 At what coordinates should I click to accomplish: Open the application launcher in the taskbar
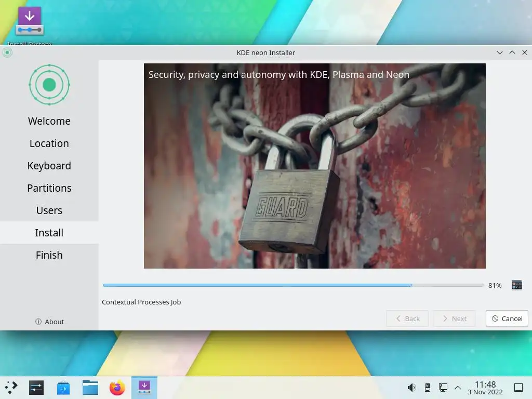tap(11, 388)
